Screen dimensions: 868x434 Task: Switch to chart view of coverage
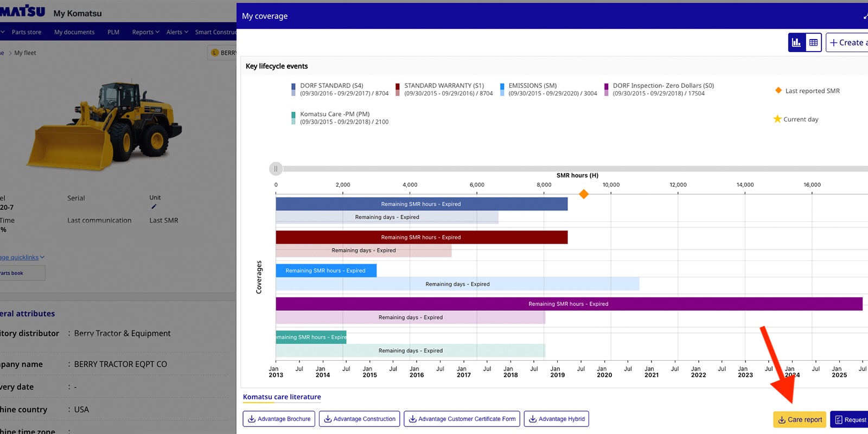click(x=796, y=42)
